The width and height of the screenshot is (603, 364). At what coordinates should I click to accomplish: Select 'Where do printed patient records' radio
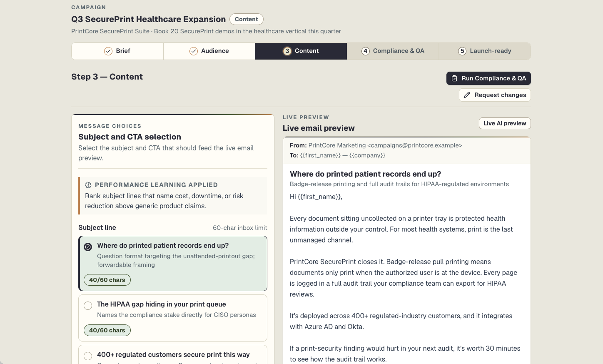click(x=88, y=247)
